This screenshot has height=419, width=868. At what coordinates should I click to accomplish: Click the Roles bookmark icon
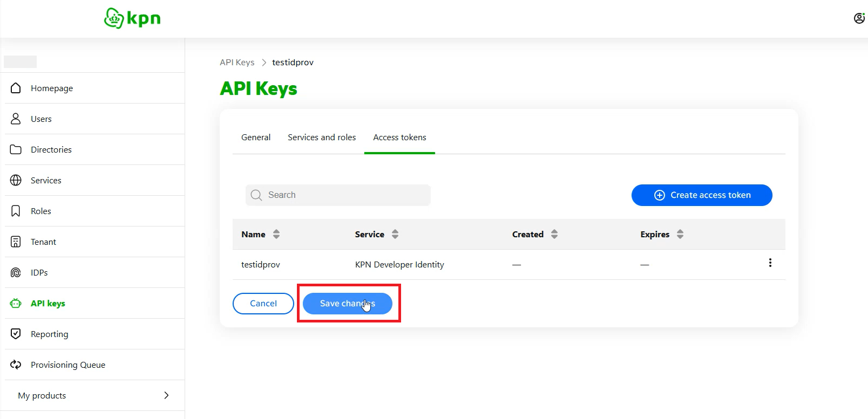(16, 211)
